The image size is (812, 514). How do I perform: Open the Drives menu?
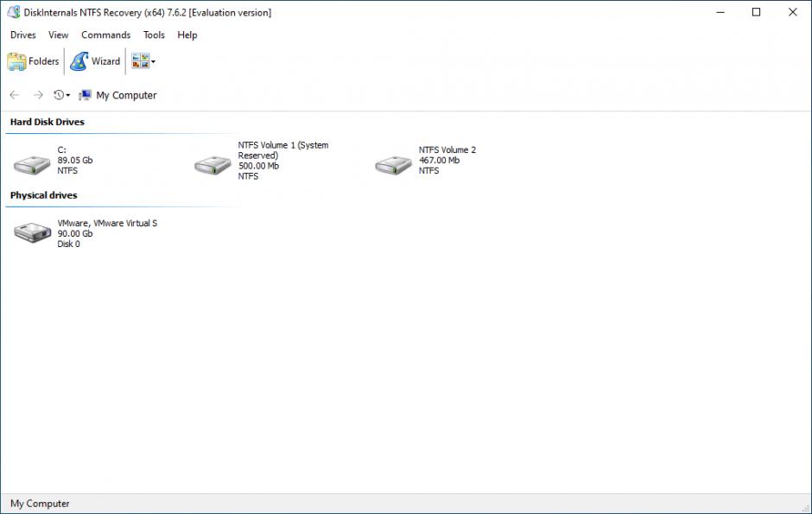click(22, 35)
